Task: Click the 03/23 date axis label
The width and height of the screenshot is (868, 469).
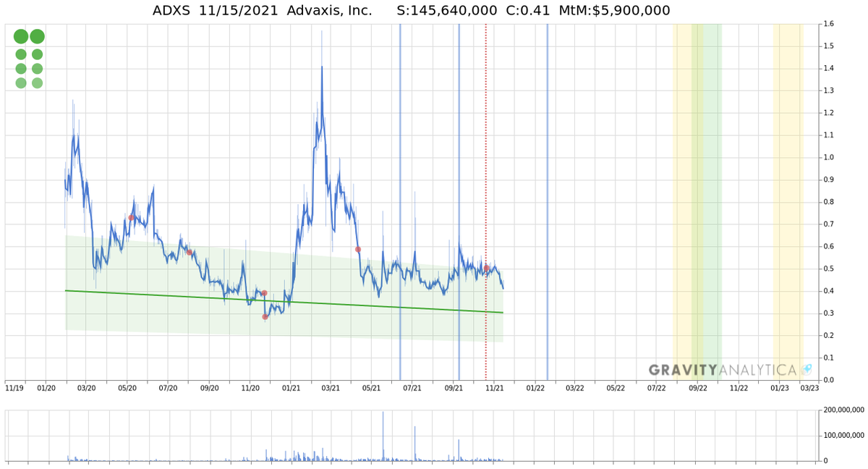Action: 809,388
